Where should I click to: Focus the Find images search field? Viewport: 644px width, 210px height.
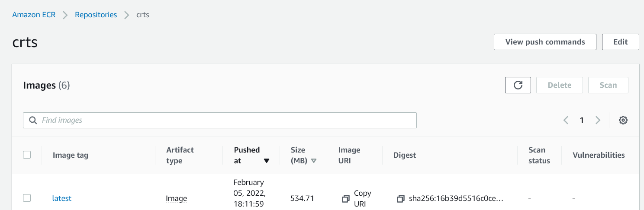(225, 120)
